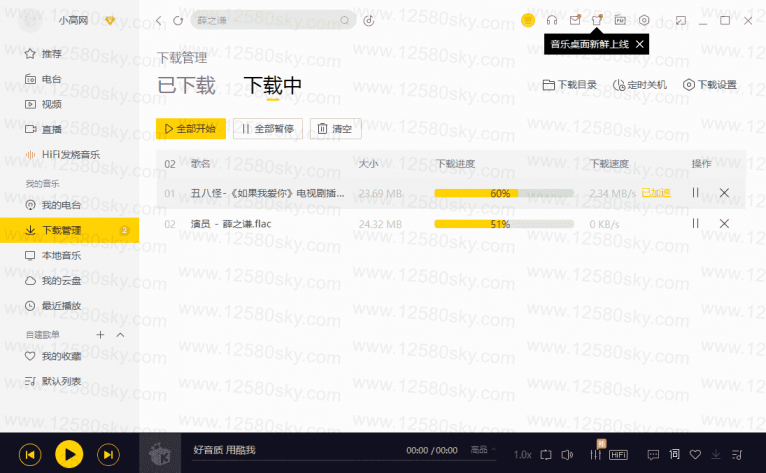This screenshot has height=473, width=766.
Task: Select the 丑八怪 song row name
Action: 268,194
